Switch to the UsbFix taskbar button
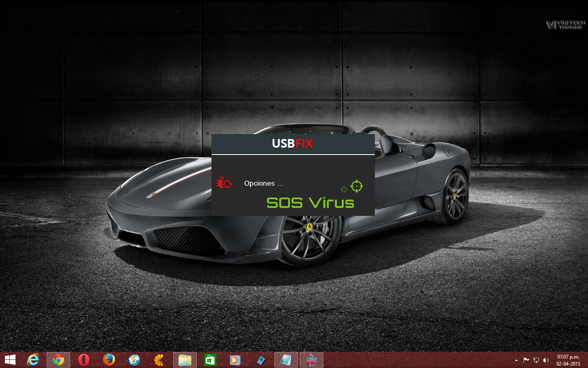This screenshot has width=588, height=368. pos(312,360)
